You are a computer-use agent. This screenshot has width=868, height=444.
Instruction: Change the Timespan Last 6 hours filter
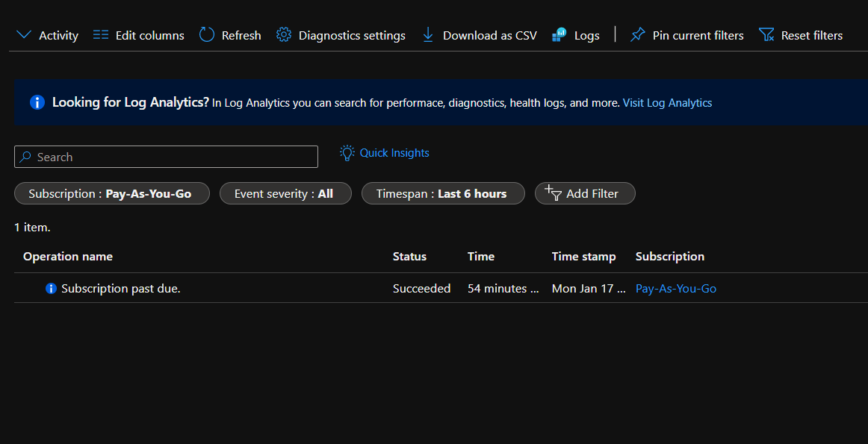coord(442,193)
